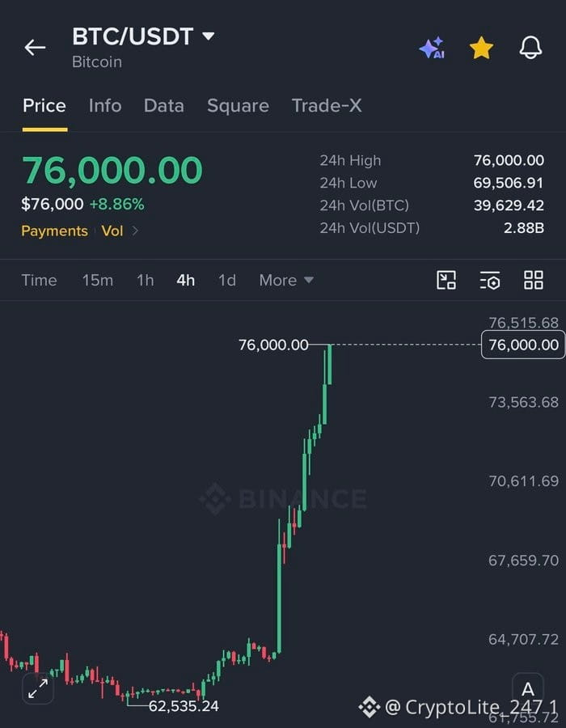566x728 pixels.
Task: Open the AI sparkle assistant icon
Action: (x=432, y=48)
